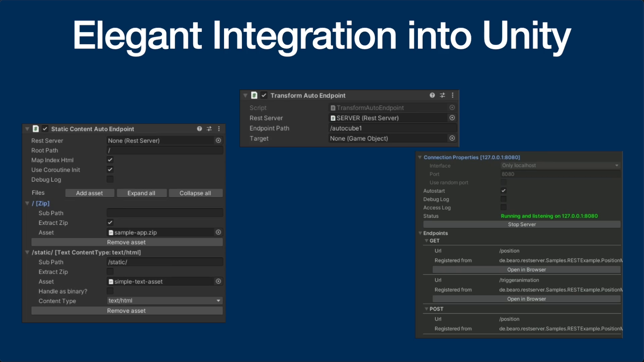Open object picker for simple-text-asset
644x362 pixels.
218,281
